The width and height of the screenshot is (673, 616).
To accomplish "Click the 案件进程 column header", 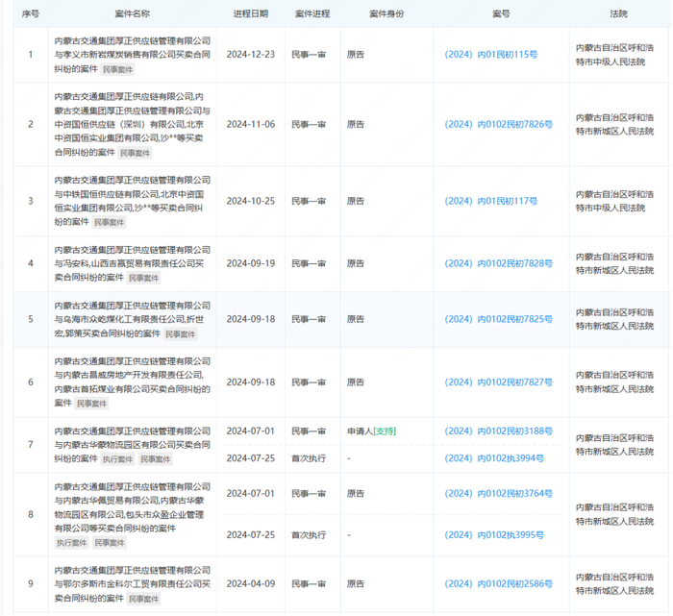I will pyautogui.click(x=312, y=13).
